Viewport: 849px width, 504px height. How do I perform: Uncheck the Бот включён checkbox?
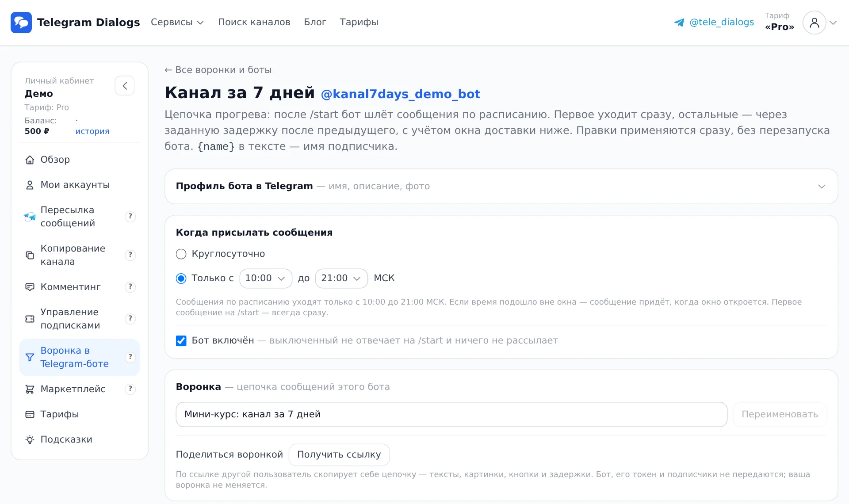(x=181, y=340)
